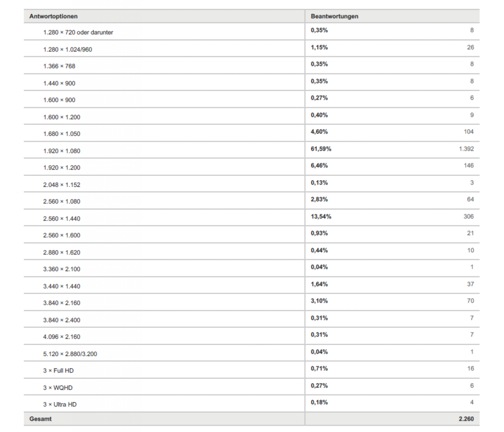Image resolution: width=504 pixels, height=432 pixels.
Task: Click the count 10
Action: [x=471, y=250]
